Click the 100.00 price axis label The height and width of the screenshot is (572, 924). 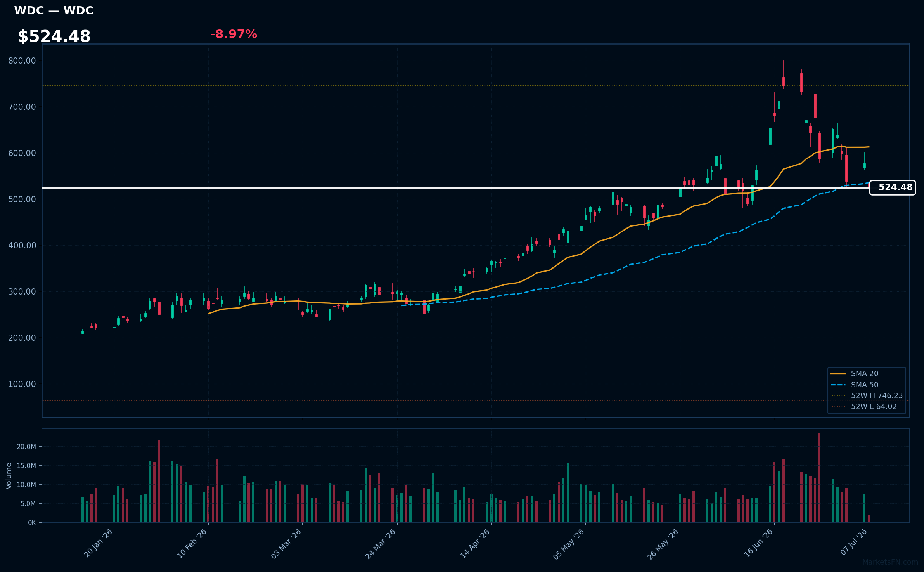click(x=22, y=384)
